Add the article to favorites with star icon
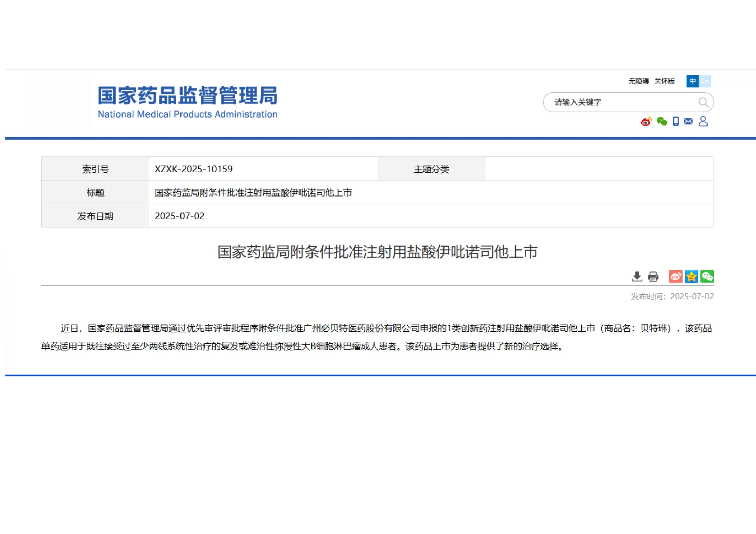 point(691,277)
